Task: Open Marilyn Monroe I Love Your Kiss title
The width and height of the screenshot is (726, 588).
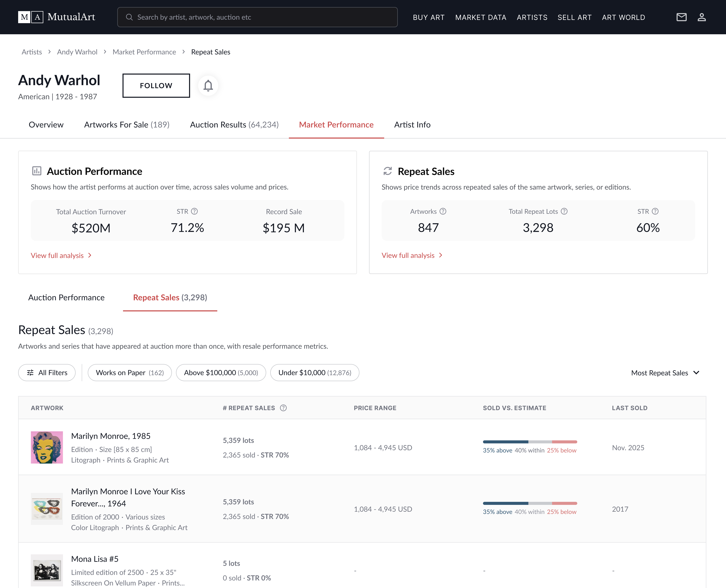Action: click(128, 498)
